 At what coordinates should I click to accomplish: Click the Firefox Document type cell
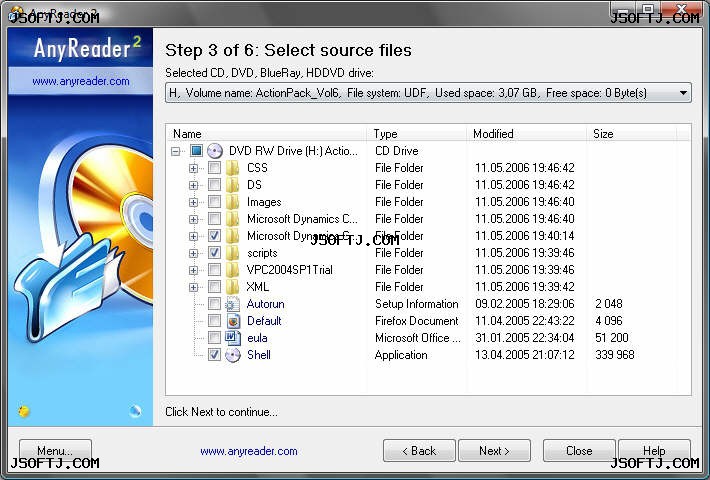tap(417, 321)
